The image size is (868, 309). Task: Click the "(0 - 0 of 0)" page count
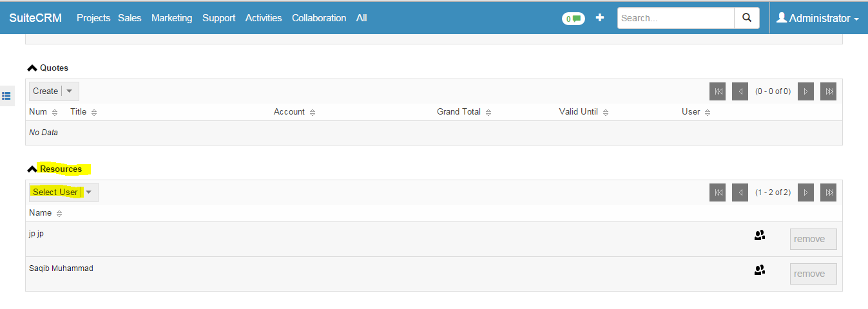point(773,91)
